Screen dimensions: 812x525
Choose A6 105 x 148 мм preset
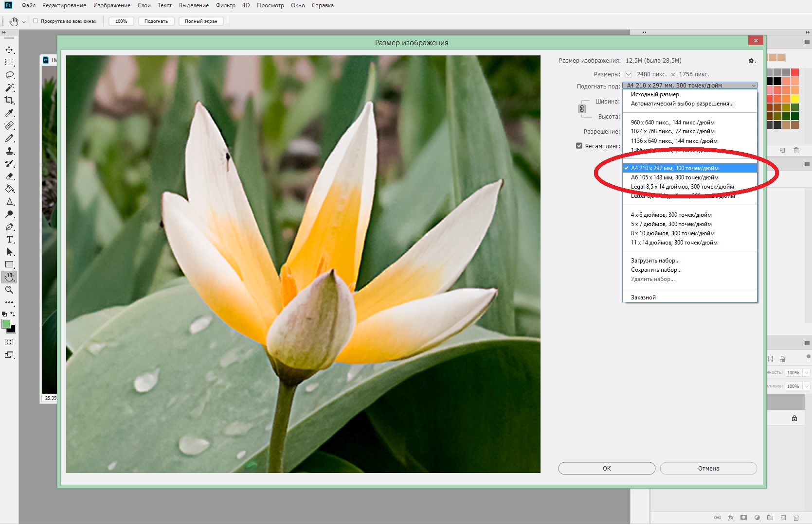[674, 177]
